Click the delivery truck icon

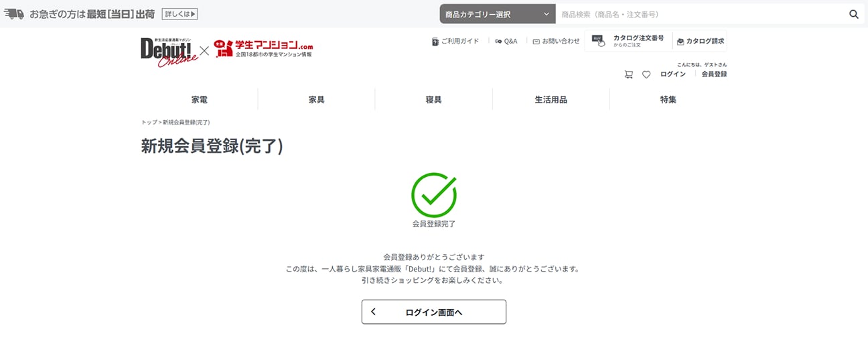tap(14, 14)
